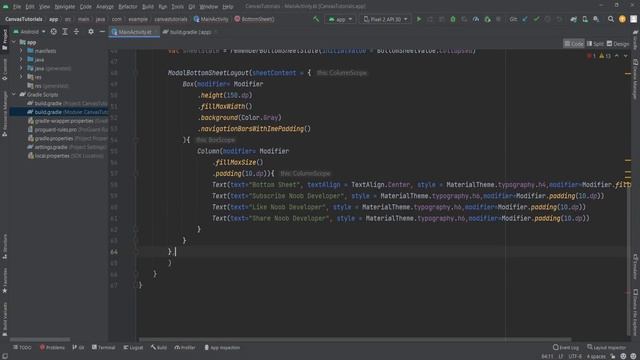Screen dimensions: 640x360
Task: Click the Git update project blue arrow
Action: pyautogui.click(x=525, y=19)
